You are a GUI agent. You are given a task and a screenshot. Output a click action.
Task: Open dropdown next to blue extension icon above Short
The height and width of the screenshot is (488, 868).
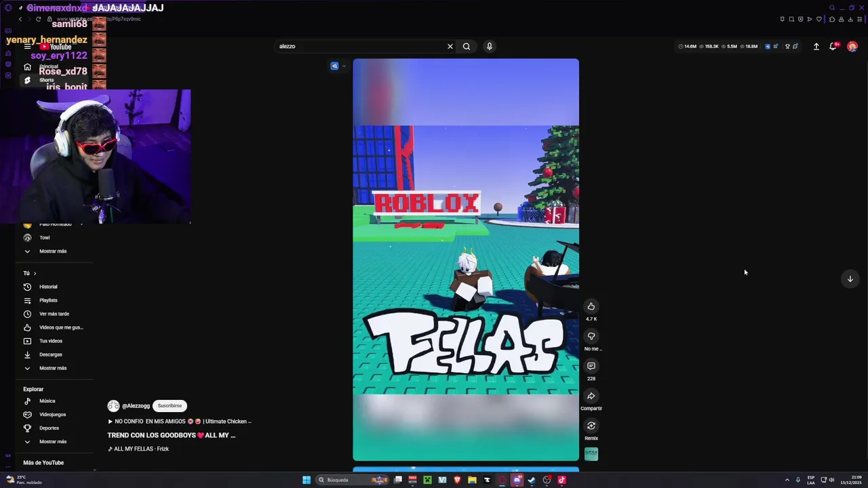(x=344, y=66)
